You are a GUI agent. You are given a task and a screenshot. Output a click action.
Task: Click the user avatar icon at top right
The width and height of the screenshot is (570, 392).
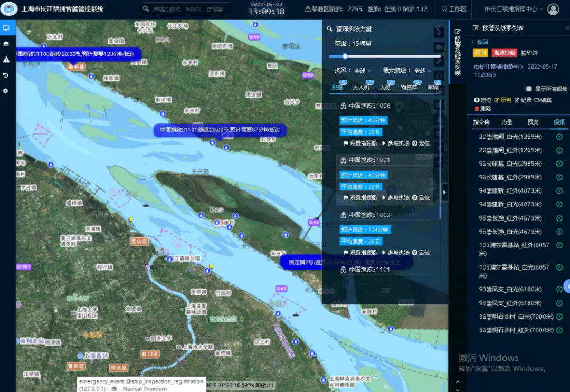553,9
